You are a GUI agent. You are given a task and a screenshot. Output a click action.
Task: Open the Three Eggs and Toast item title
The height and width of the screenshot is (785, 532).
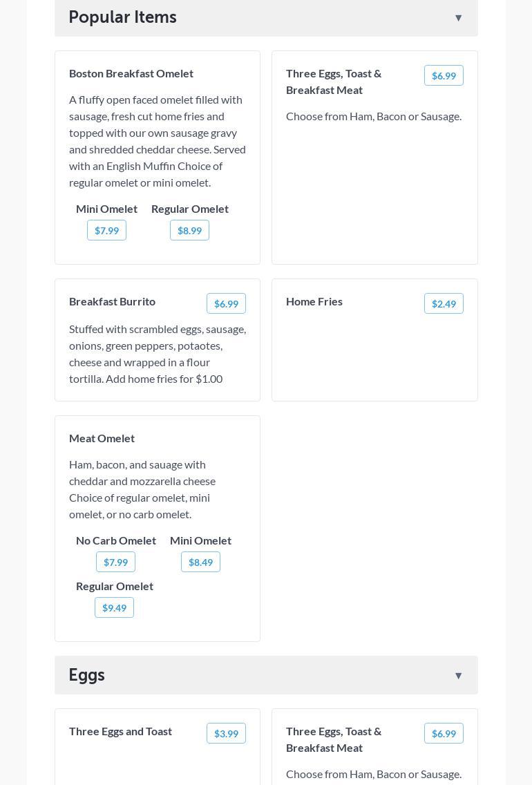(x=120, y=731)
